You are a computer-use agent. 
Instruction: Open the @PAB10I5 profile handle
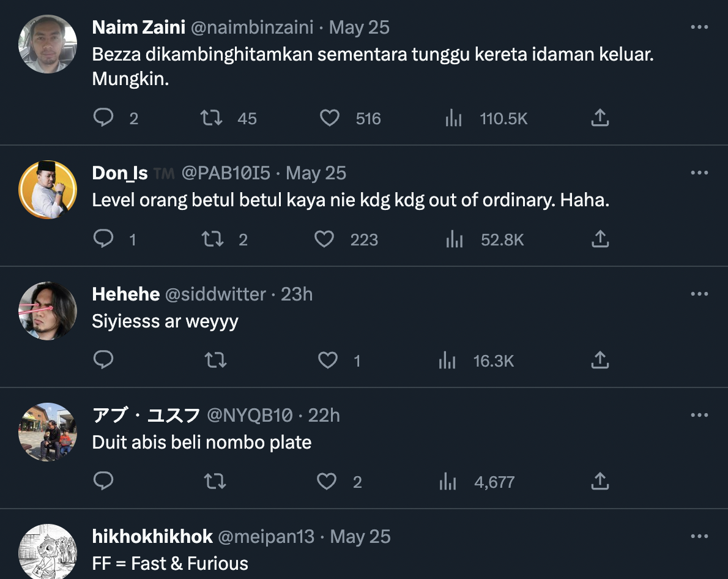coord(226,173)
